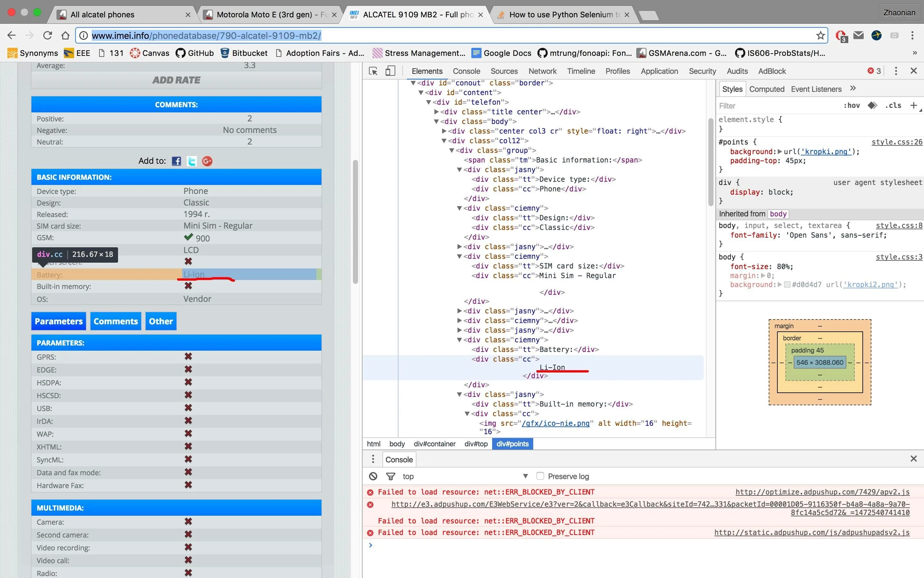This screenshot has width=924, height=578.
Task: Switch to Console tab in DevTools
Action: point(466,71)
